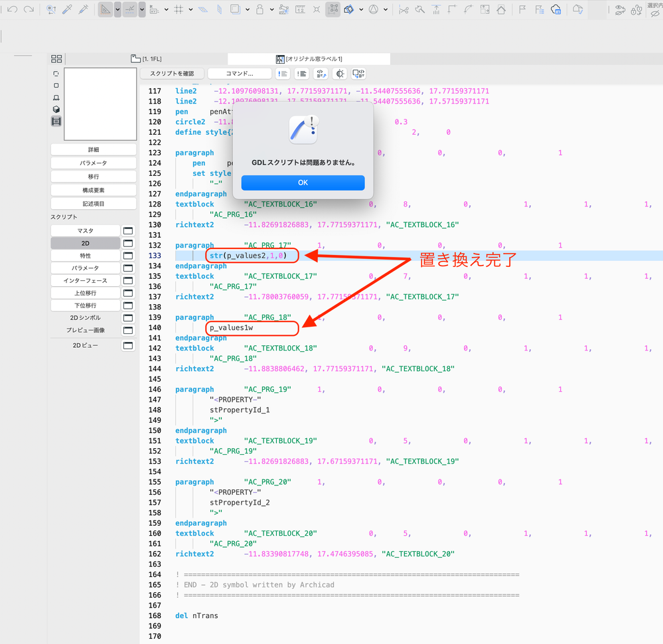Click the uncomment lines icon
The image size is (663, 644).
coord(302,74)
